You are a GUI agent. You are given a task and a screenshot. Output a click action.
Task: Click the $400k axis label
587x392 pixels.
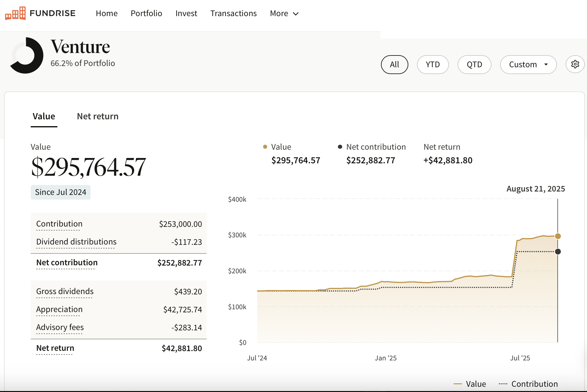[x=237, y=199]
